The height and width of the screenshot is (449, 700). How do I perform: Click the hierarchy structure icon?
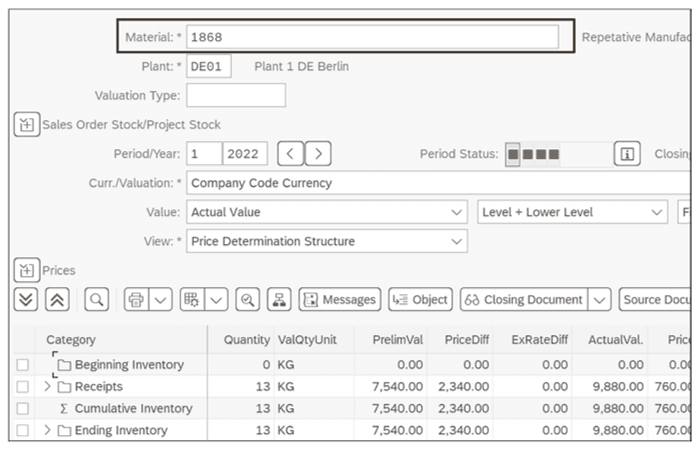[279, 299]
